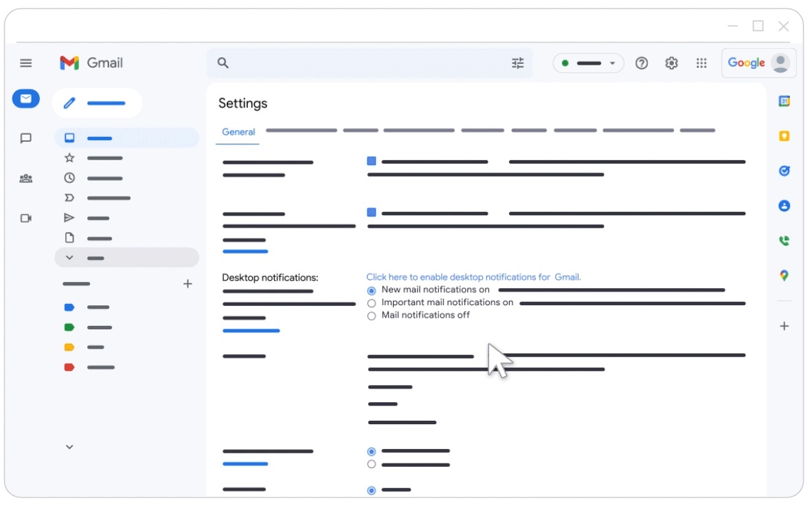Screen dimensions: 812x506
Task: Select the Mail icon in left rail
Action: point(26,98)
